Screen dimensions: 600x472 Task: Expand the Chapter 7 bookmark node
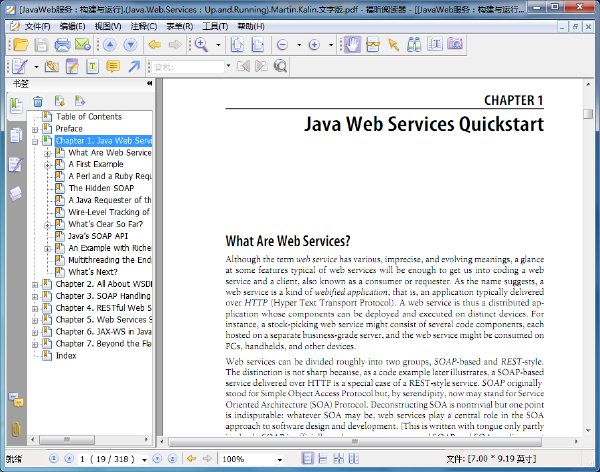pyautogui.click(x=35, y=345)
